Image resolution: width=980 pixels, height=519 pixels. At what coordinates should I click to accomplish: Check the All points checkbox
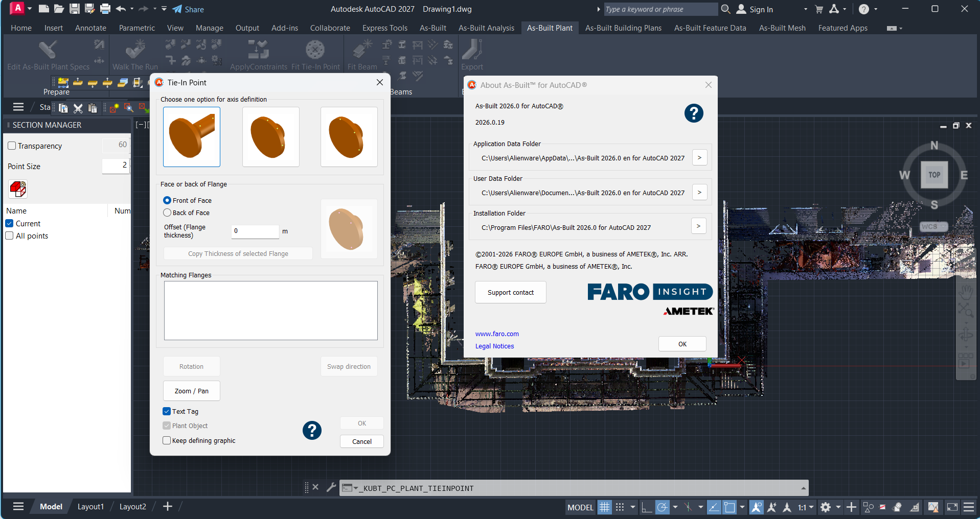click(x=9, y=236)
